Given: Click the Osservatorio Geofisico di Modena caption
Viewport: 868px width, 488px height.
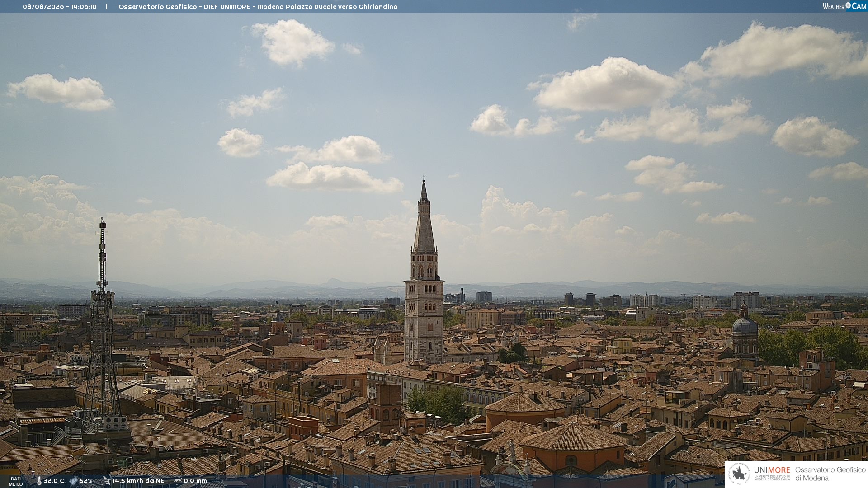Looking at the screenshot, I should click(830, 474).
